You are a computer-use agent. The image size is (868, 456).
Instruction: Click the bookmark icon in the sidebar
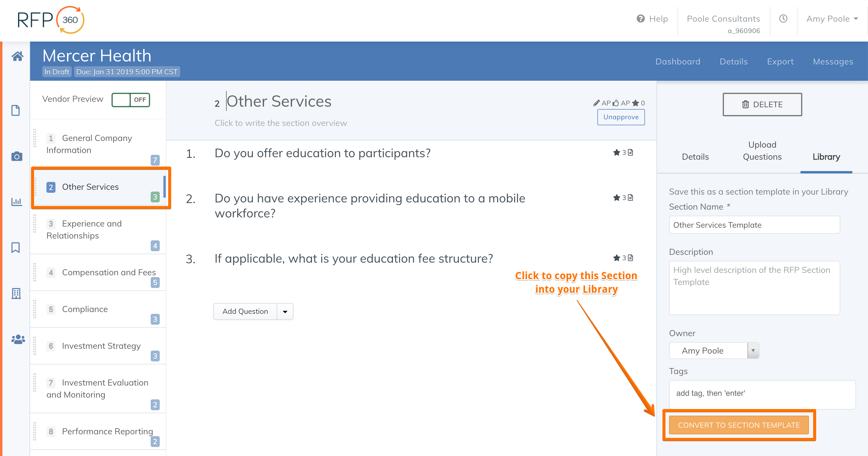[16, 248]
